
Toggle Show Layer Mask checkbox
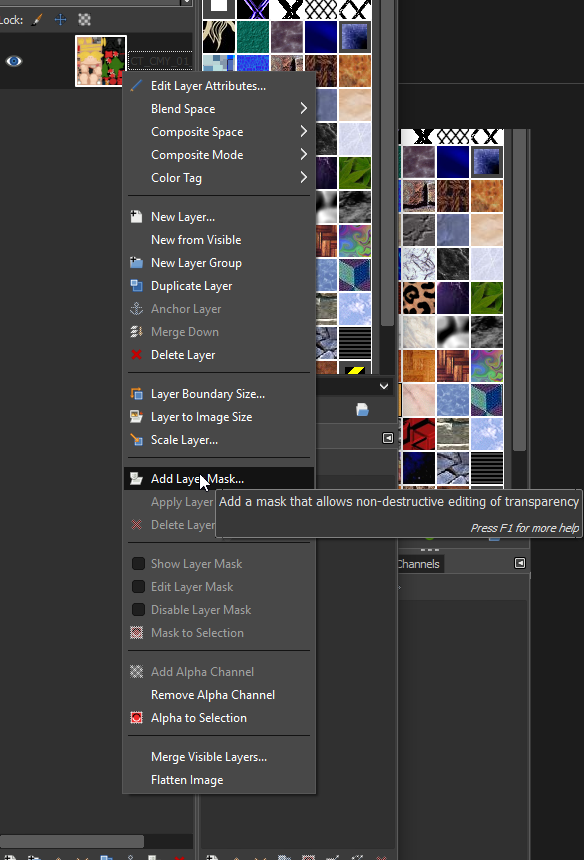pyautogui.click(x=138, y=564)
